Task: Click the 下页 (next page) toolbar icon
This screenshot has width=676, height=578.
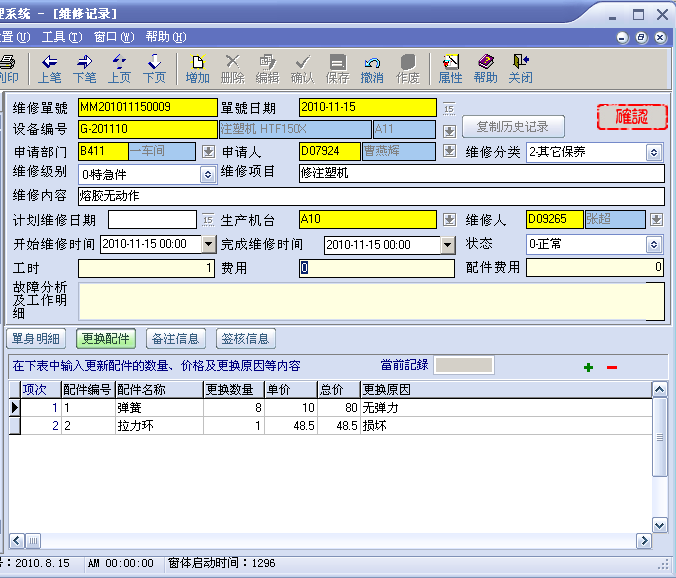Action: click(154, 67)
